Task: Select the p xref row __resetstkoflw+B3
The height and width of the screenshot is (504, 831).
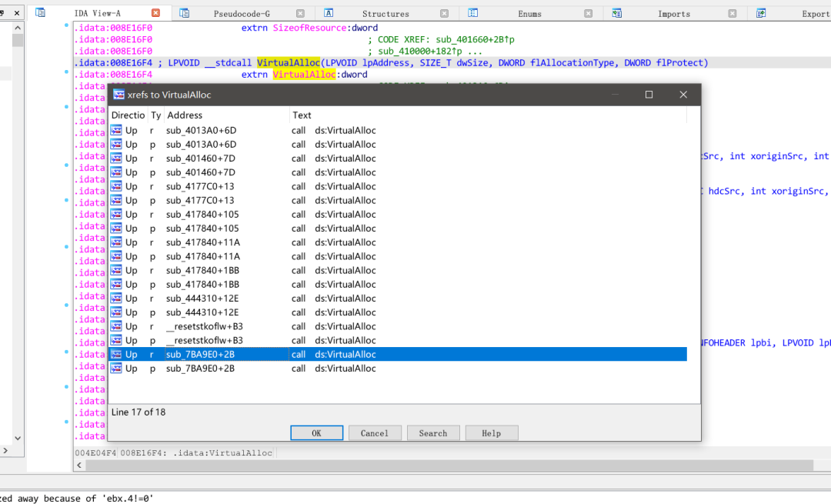Action: (398, 341)
